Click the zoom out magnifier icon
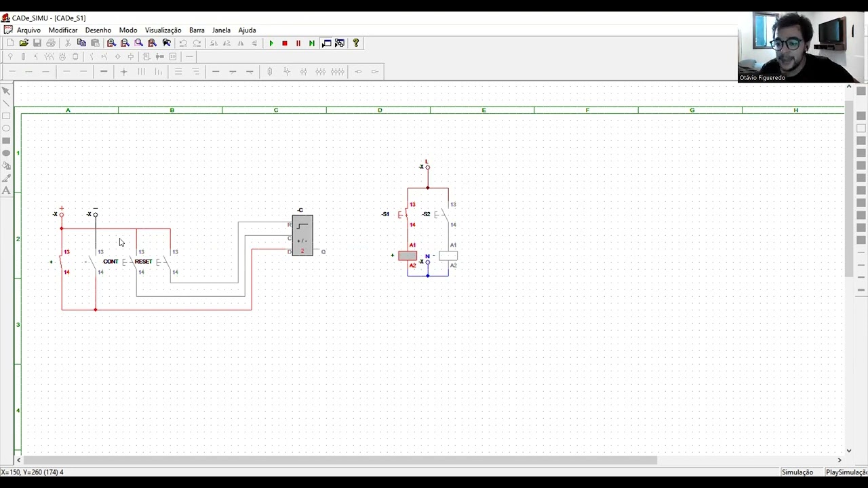 point(125,43)
